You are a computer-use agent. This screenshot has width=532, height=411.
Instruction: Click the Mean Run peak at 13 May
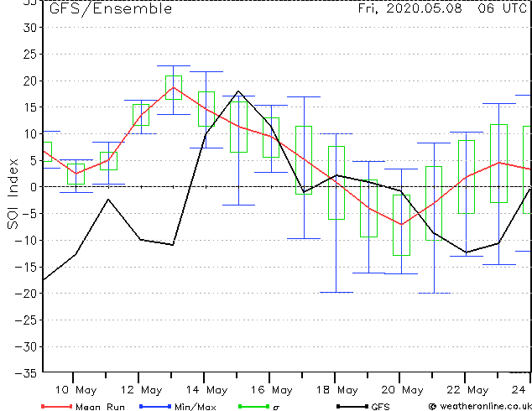tap(174, 87)
